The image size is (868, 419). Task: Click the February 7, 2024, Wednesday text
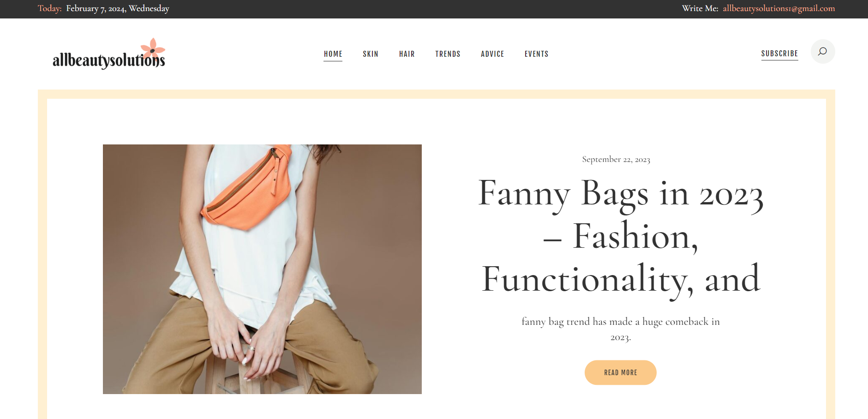118,8
